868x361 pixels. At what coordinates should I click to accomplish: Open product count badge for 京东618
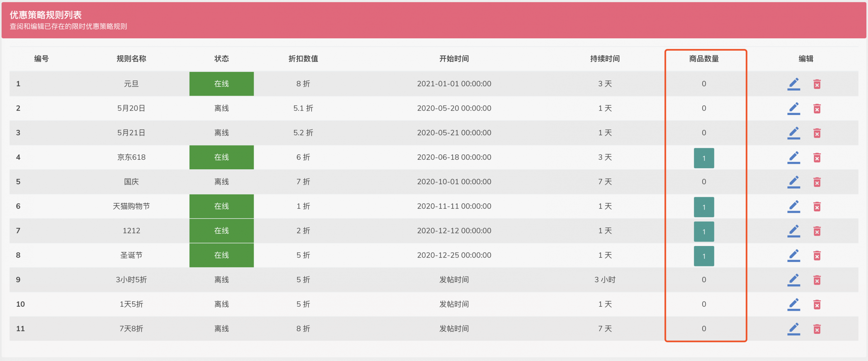704,158
